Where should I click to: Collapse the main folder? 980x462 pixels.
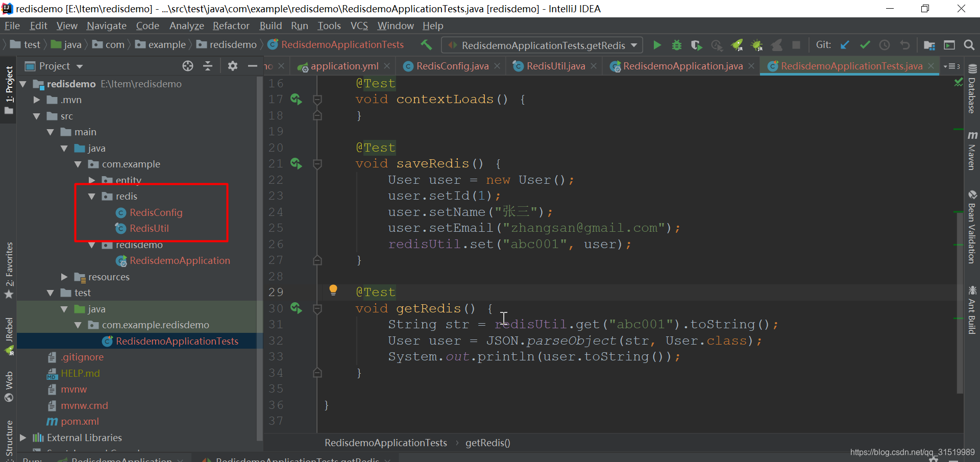click(x=50, y=132)
